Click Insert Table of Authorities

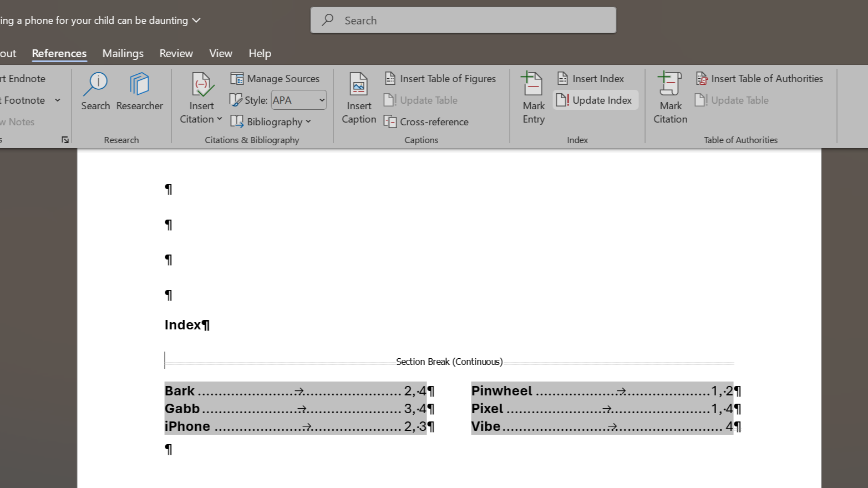point(759,79)
